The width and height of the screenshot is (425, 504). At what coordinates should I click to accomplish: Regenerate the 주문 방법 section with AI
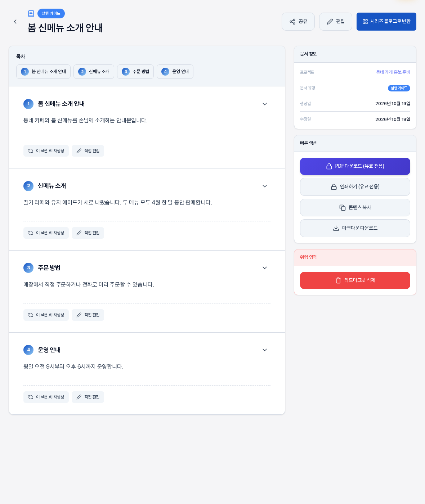[x=46, y=315]
